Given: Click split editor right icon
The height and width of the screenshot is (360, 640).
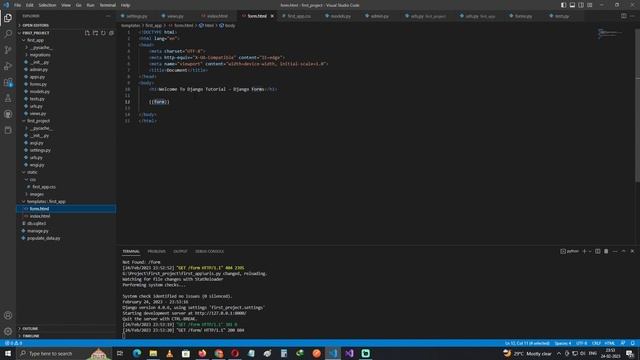Looking at the screenshot, I should tap(624, 16).
